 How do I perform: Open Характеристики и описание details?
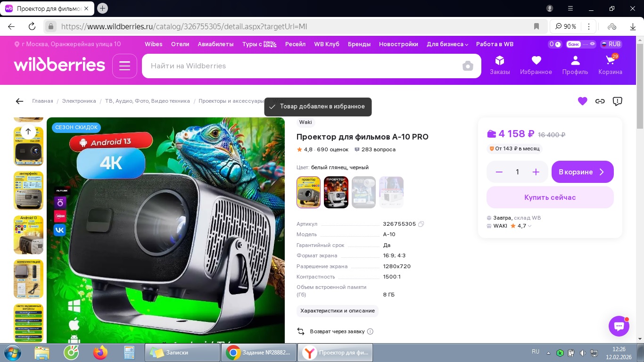coord(338,311)
